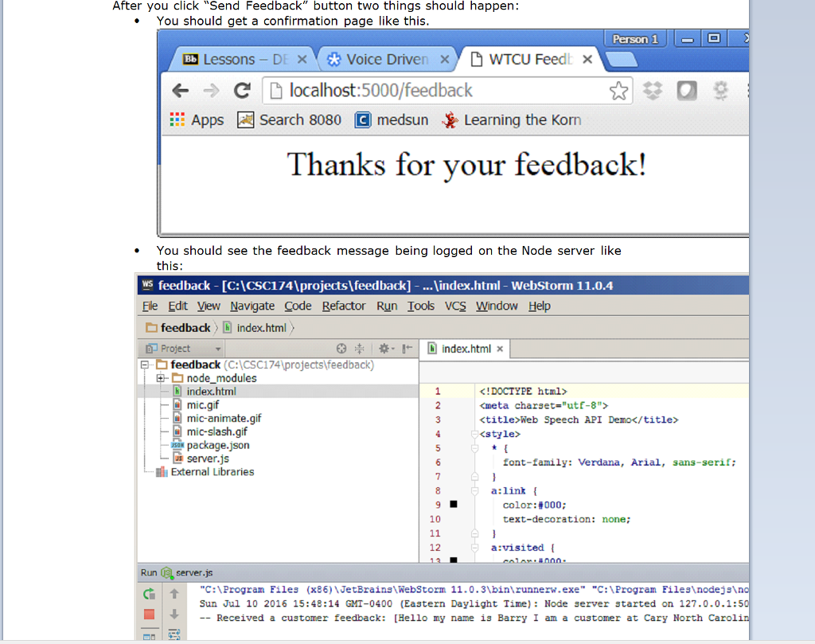Open the Refactor menu

click(x=343, y=306)
